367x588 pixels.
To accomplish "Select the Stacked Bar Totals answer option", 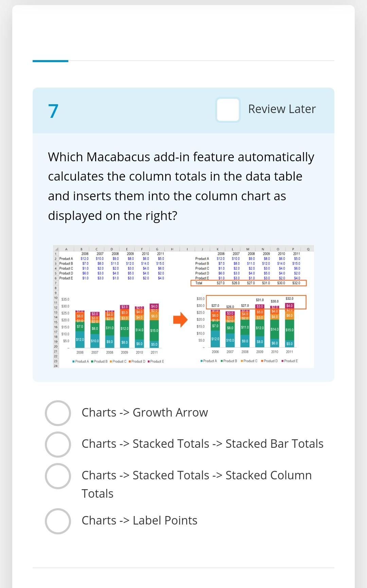I will [x=58, y=443].
